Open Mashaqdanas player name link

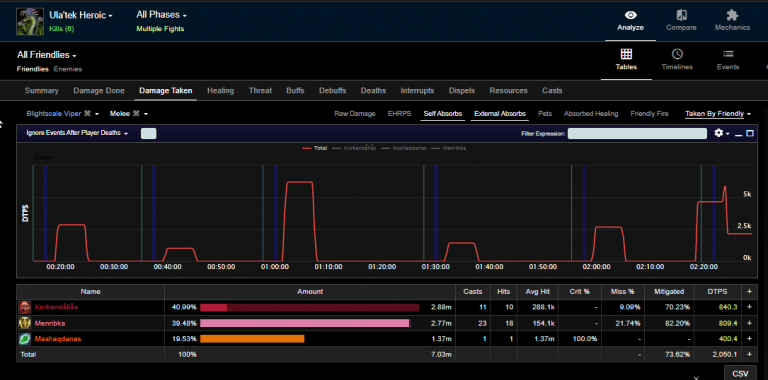pos(58,339)
